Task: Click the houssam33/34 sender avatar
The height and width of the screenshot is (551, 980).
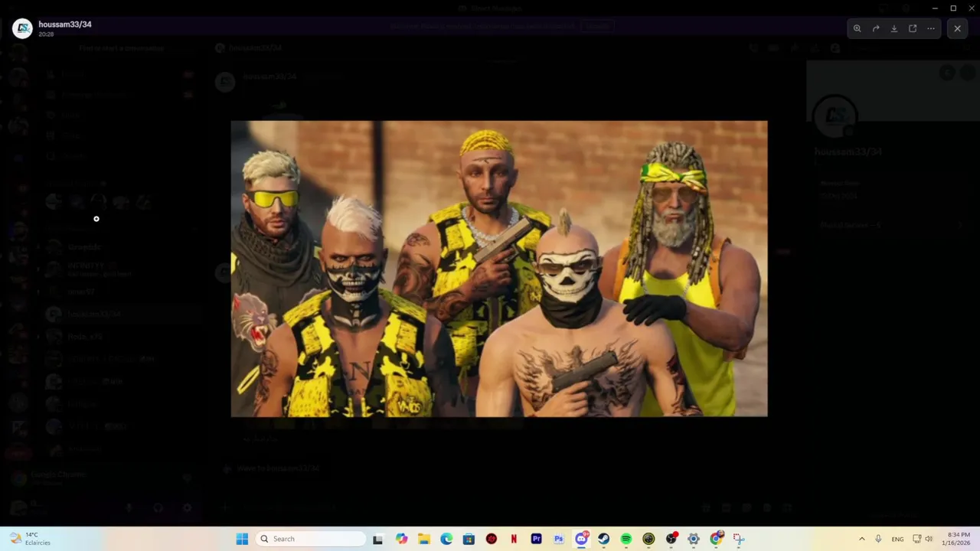Action: coord(22,28)
